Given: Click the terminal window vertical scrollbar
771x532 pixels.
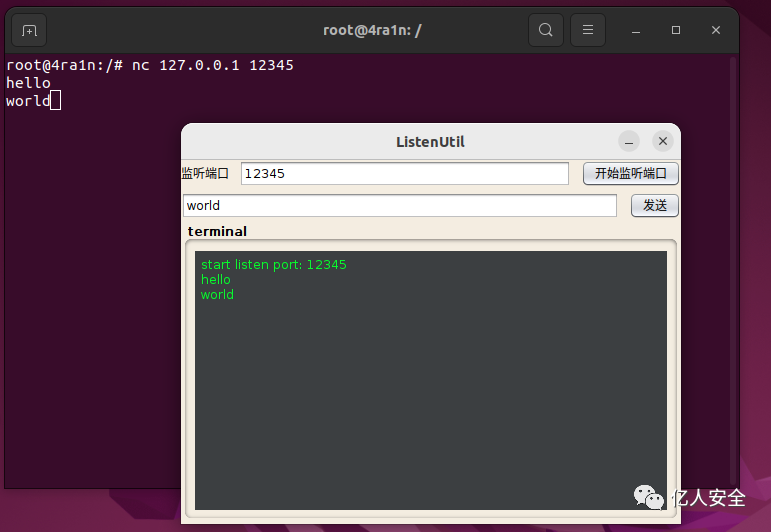Looking at the screenshot, I should pos(733,270).
